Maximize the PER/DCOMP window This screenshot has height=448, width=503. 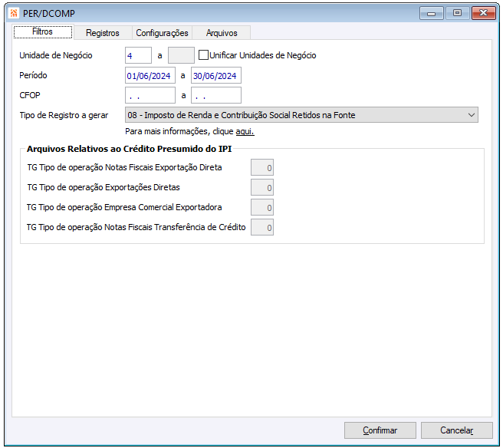click(x=458, y=14)
